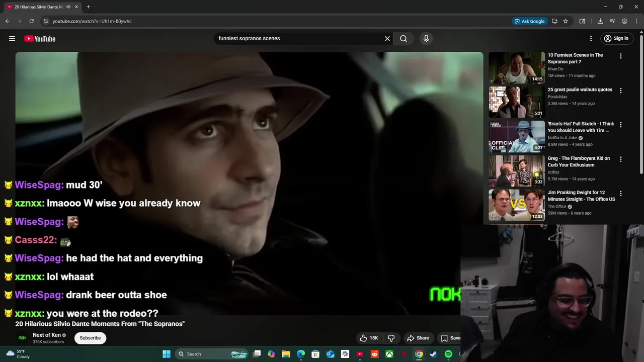Open the tab search side panel icon

click(582, 21)
